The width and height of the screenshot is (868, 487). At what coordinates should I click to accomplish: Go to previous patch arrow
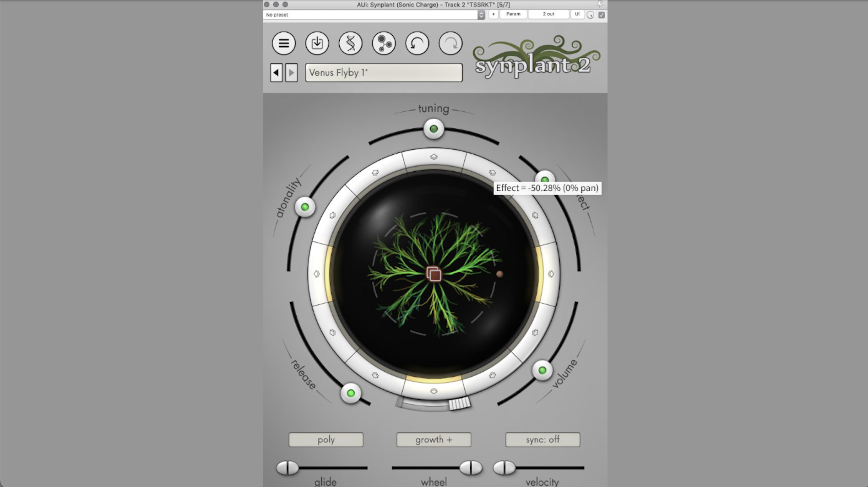pos(276,72)
